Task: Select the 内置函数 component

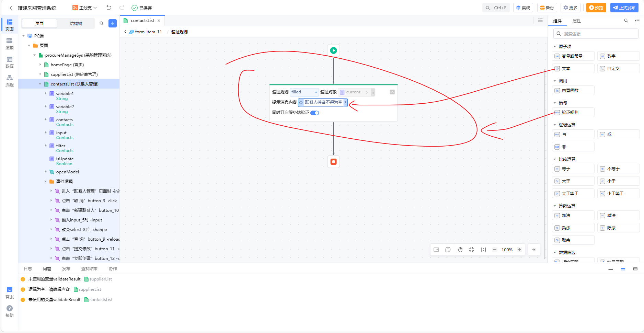Action: coord(573,91)
